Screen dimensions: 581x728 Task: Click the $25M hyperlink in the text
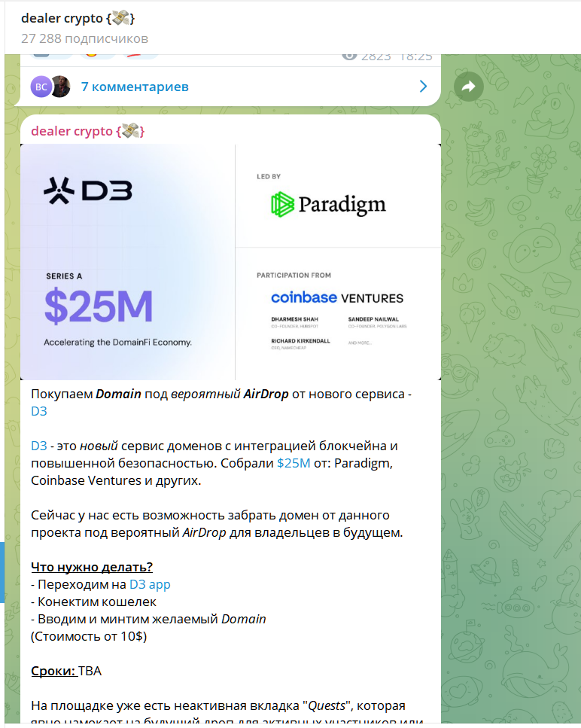pyautogui.click(x=294, y=463)
